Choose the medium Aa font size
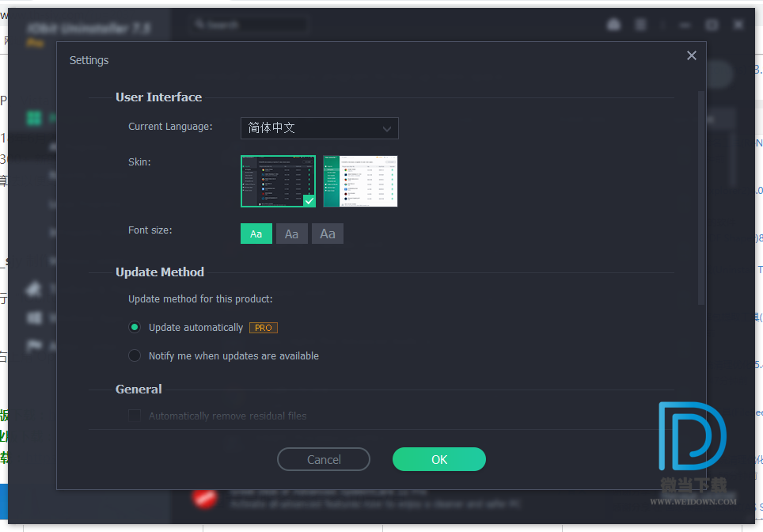 click(291, 234)
